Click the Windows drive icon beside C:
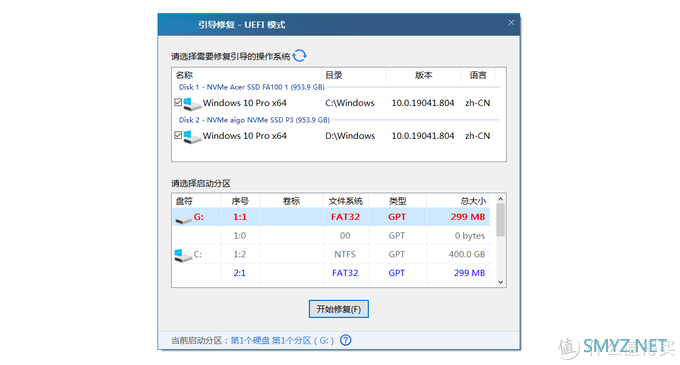 coord(183,255)
